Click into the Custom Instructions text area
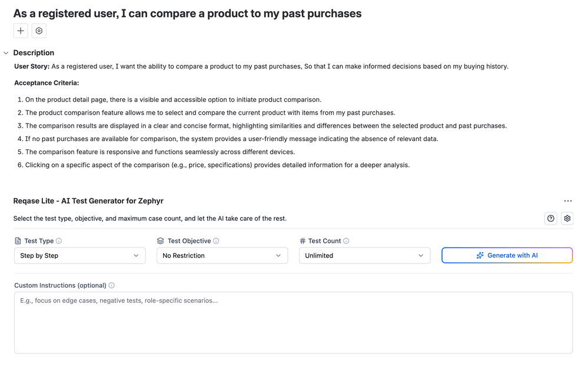Viewport: 588px width, 367px height. (x=293, y=322)
